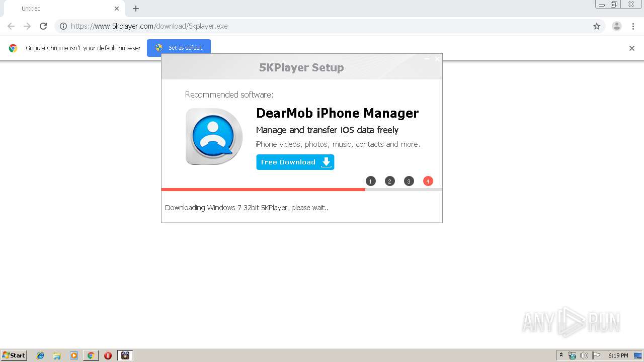Viewport: 644px width, 362px height.
Task: View site information icon
Action: click(63, 26)
